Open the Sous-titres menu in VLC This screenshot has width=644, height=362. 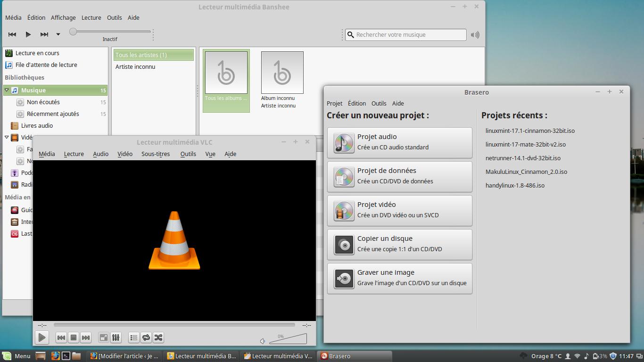(x=156, y=154)
